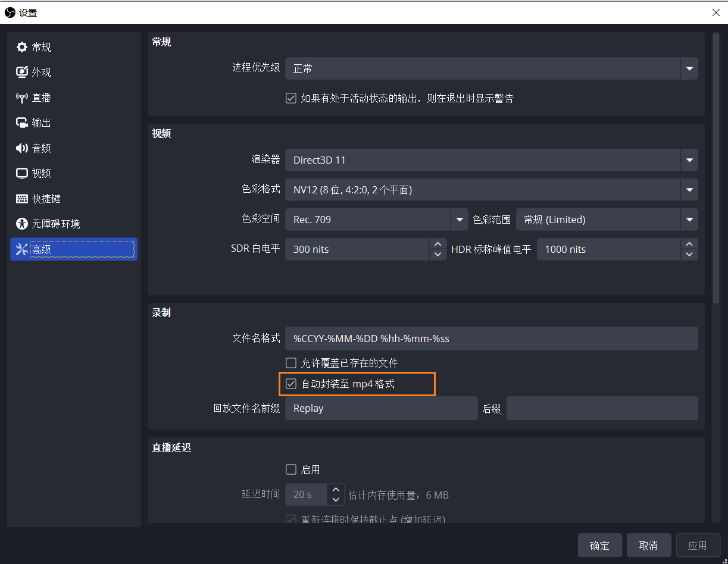Viewport: 728px width, 564px height.
Task: Switch to the 高级 settings tab
Action: 74,249
